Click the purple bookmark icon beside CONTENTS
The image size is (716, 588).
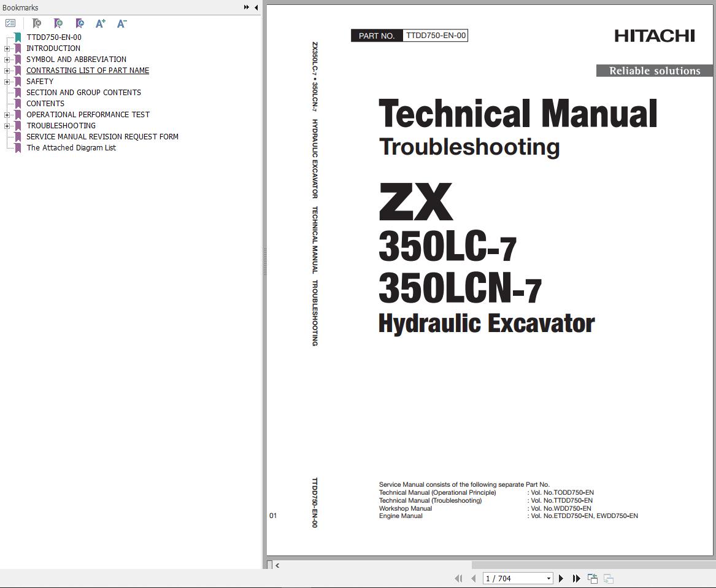coord(18,104)
